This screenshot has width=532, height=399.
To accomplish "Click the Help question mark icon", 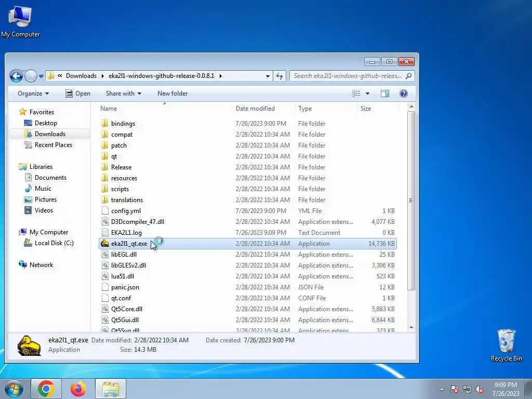I will 403,94.
